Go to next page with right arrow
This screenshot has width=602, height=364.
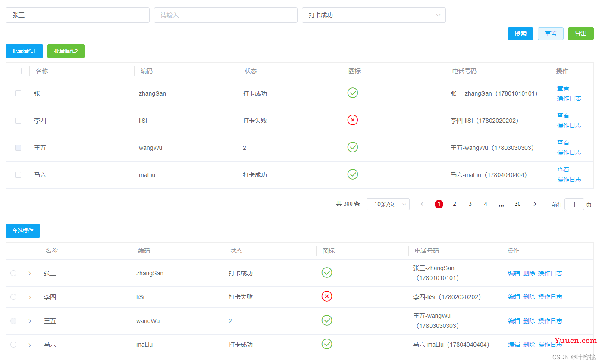[535, 204]
